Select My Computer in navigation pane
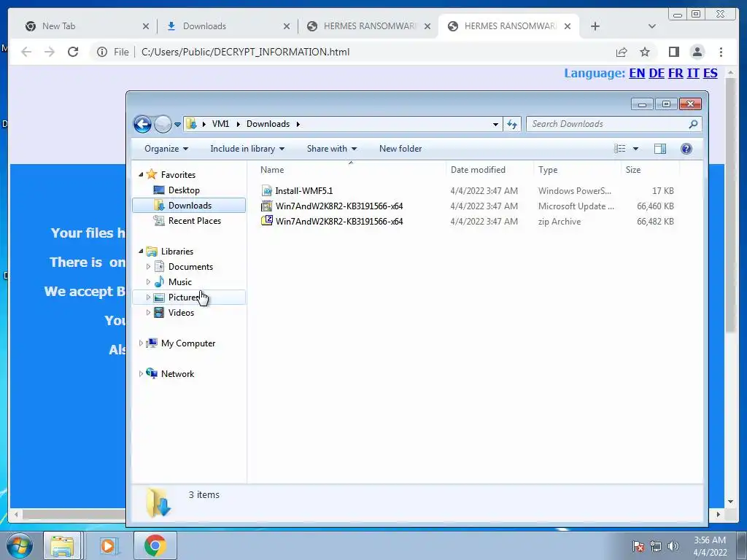 click(187, 343)
